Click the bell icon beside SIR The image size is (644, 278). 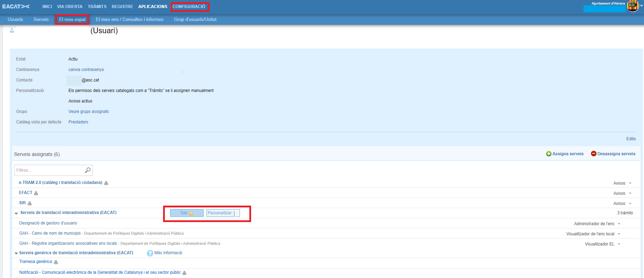pyautogui.click(x=30, y=203)
